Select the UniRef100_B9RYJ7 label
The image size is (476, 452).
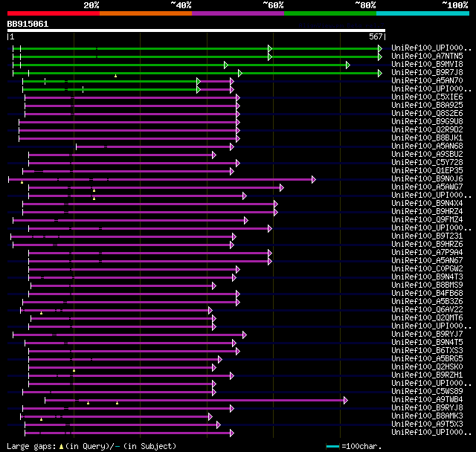pyautogui.click(x=427, y=335)
